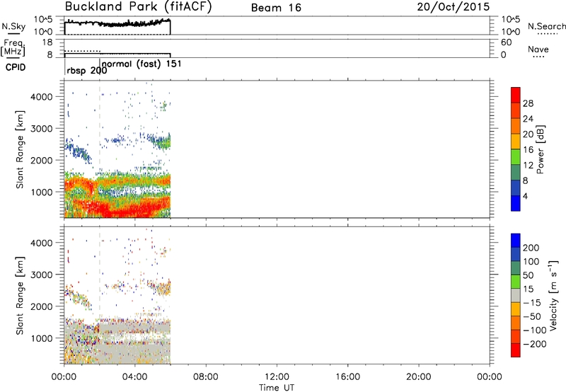Click the green 15–50 Velocity colorbar segment
This screenshot has width=566, height=392.
point(516,282)
